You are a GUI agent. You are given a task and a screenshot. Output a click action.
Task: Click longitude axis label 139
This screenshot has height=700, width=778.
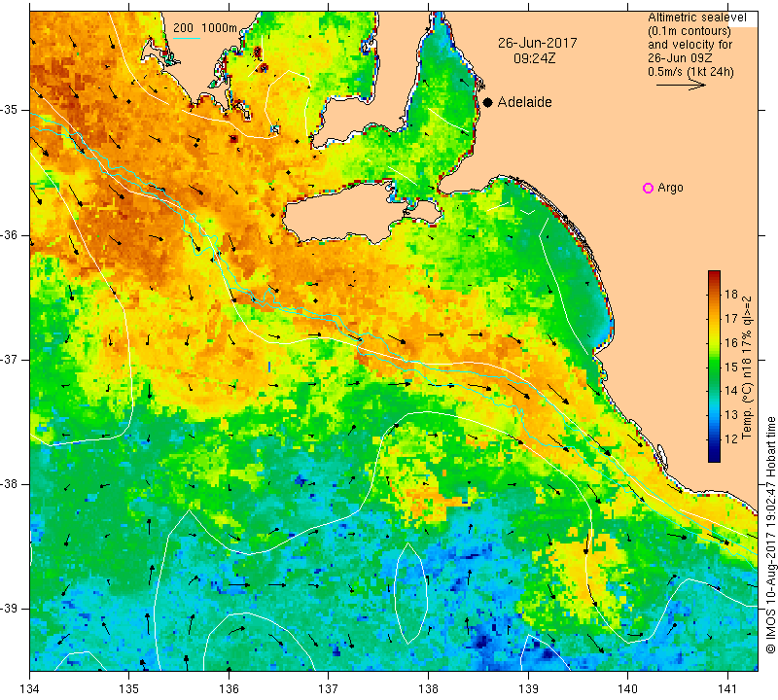(528, 689)
